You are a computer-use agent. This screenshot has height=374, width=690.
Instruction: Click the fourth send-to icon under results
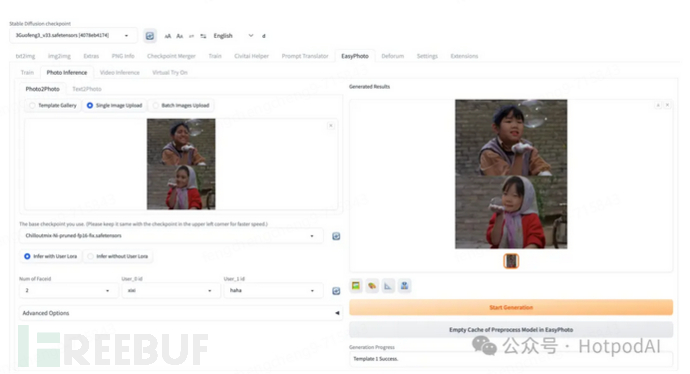pos(404,286)
